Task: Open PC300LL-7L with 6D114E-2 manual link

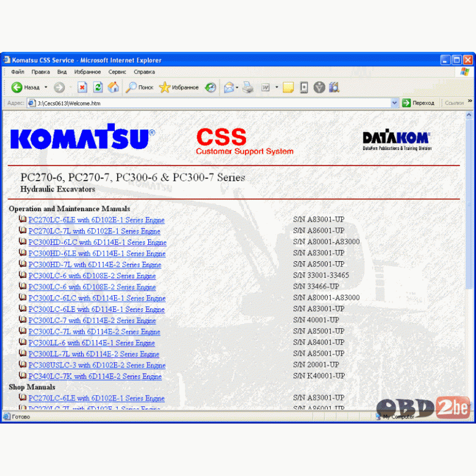Action: (94, 355)
